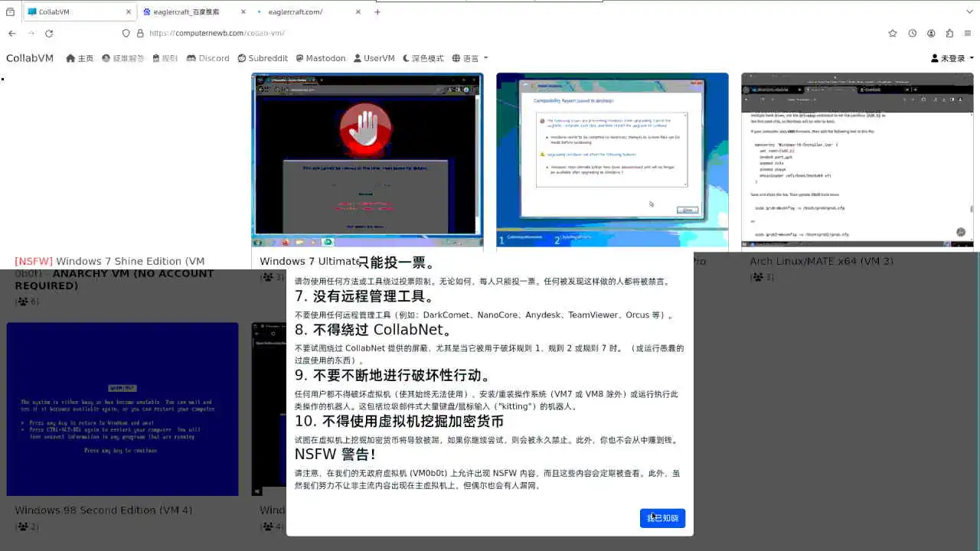Open the extensions puzzle icon
This screenshot has width=980, height=551.
tap(949, 33)
